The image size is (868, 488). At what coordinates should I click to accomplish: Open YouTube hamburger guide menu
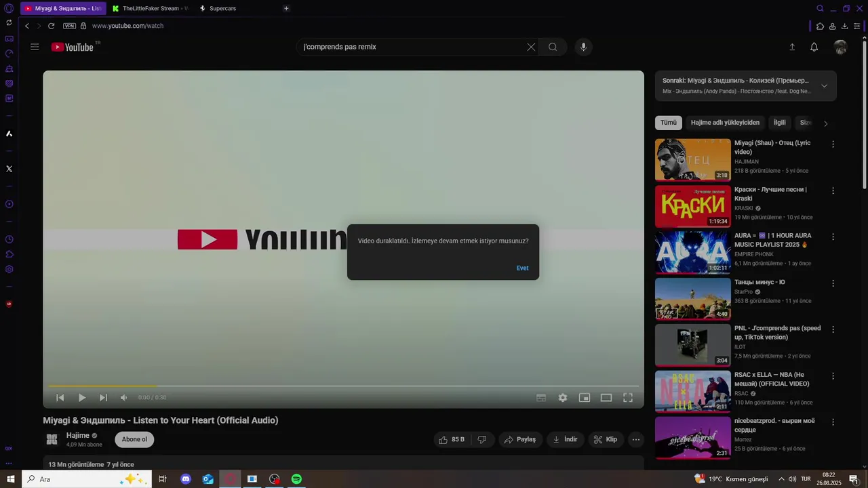35,47
